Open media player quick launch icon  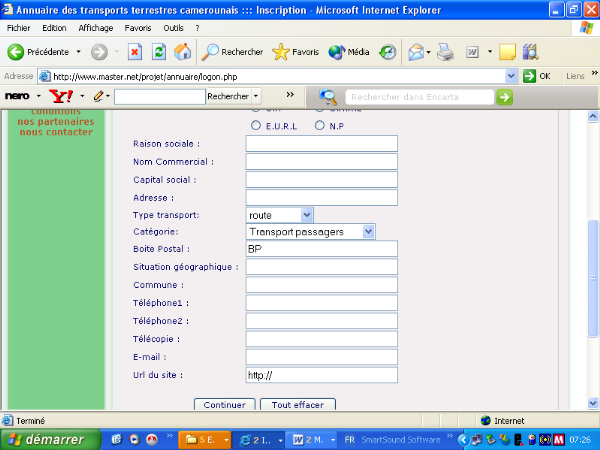134,439
